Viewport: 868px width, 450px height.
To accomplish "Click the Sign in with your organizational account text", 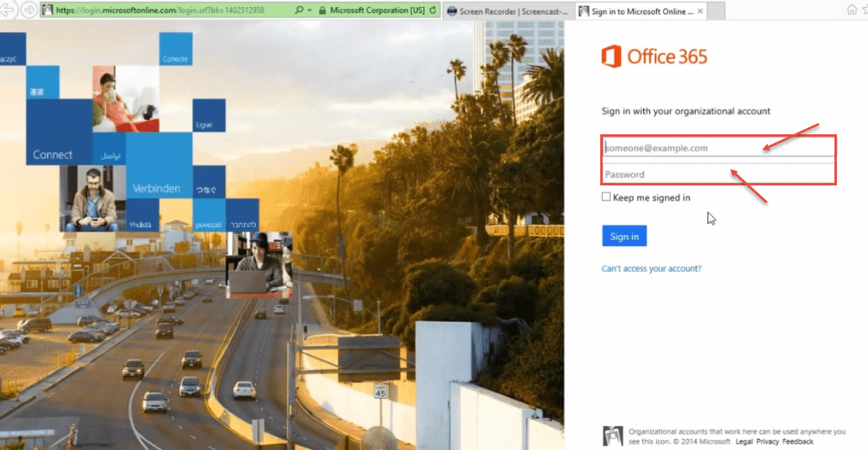I will coord(686,111).
